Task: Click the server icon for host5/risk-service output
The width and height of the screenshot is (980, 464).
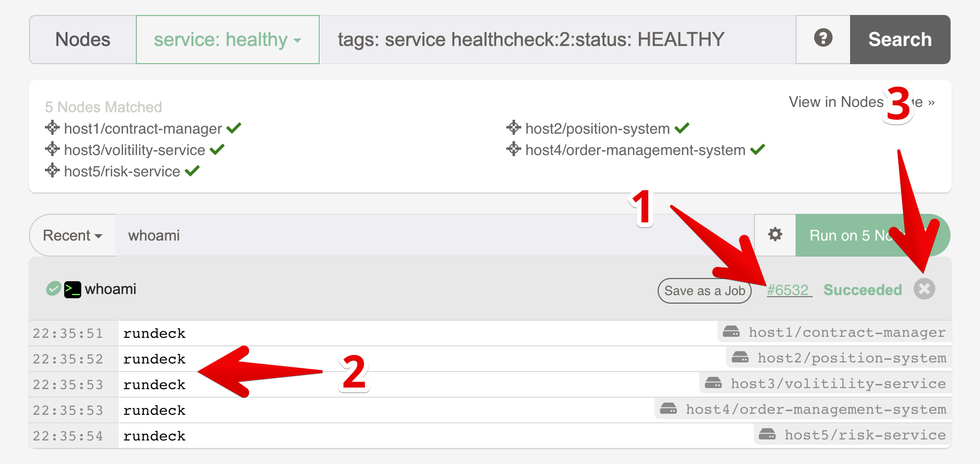Action: (767, 434)
